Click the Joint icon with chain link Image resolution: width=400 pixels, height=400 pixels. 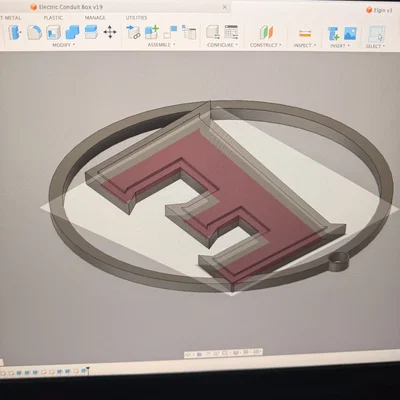click(x=133, y=32)
